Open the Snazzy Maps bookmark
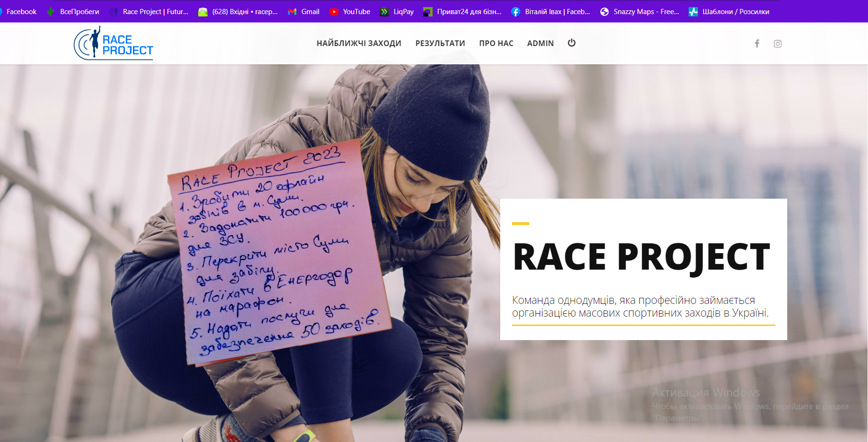 coord(640,12)
